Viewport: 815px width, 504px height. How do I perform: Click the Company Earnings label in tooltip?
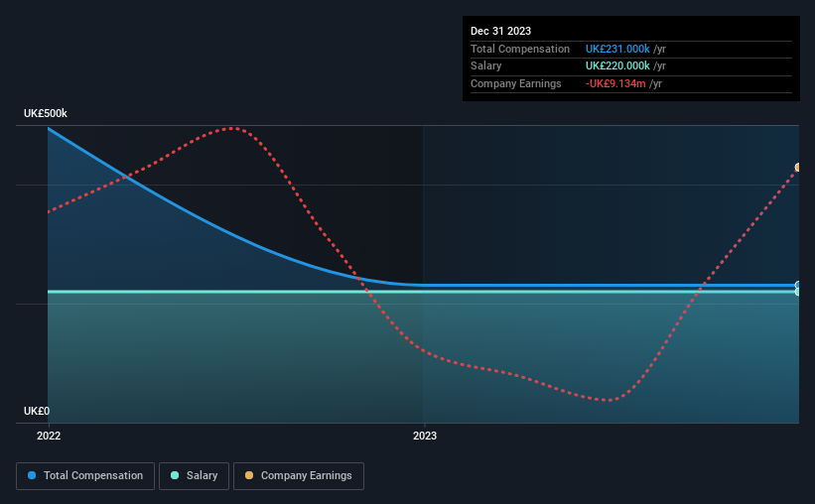515,83
